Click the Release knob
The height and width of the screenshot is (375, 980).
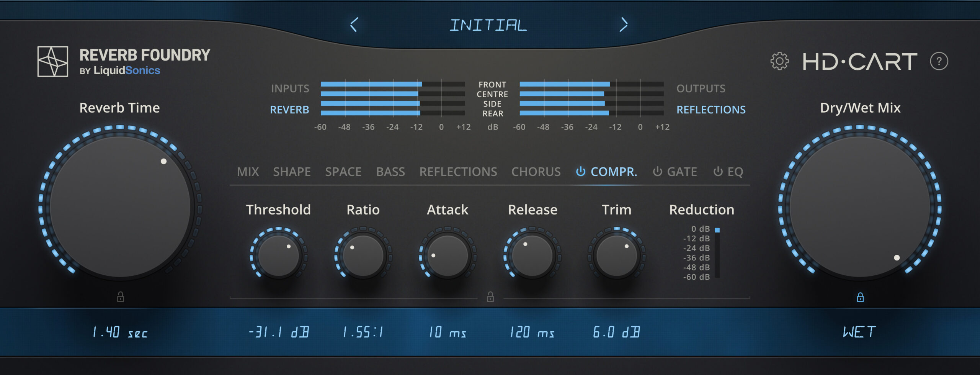(532, 256)
